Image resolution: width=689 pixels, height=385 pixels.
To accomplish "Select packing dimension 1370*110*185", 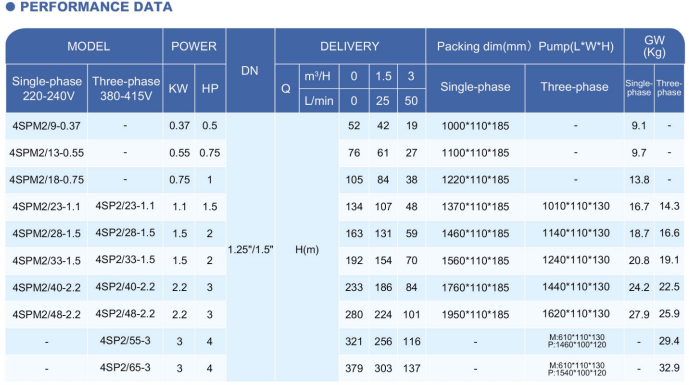I will tap(475, 207).
